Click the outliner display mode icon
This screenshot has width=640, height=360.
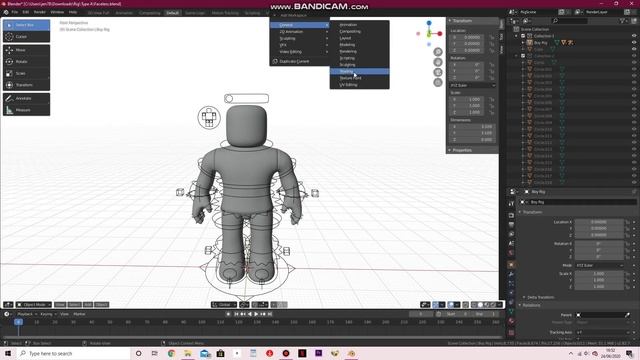527,20
